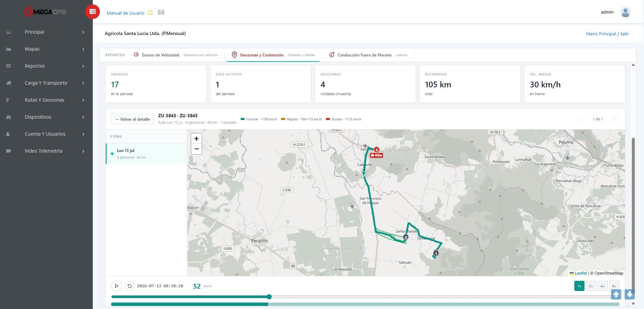Click the Días Activos 1 card
Viewport: 644px width, 309px height.
[x=261, y=84]
